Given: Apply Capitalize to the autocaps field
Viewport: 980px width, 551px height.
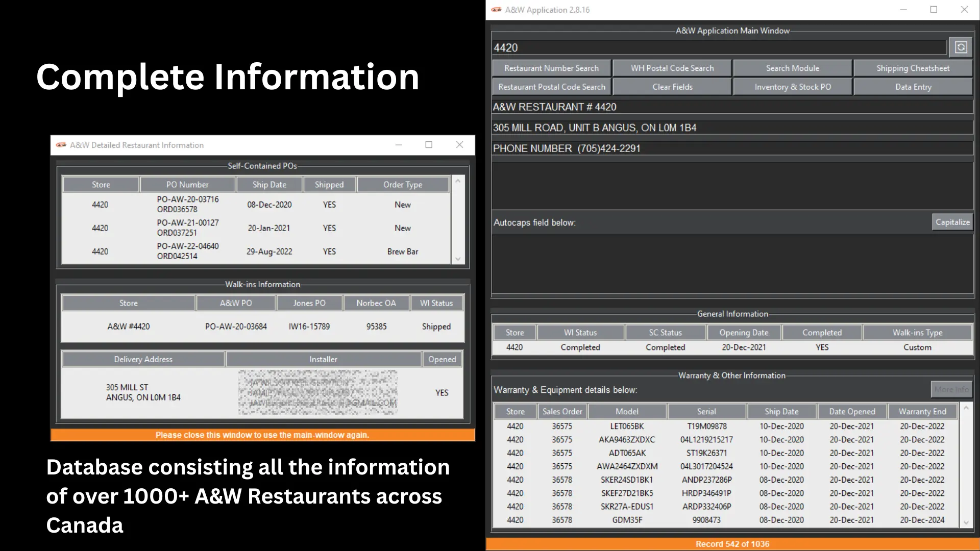Looking at the screenshot, I should pyautogui.click(x=952, y=221).
